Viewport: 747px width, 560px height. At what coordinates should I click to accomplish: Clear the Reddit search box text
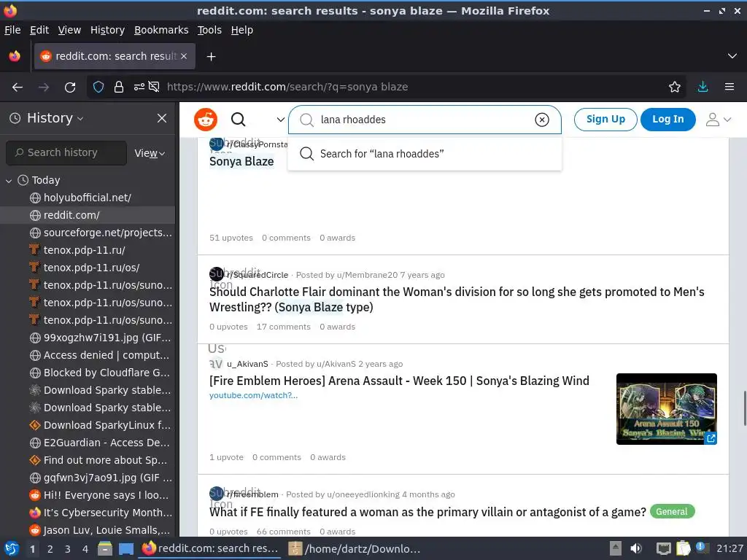click(542, 120)
